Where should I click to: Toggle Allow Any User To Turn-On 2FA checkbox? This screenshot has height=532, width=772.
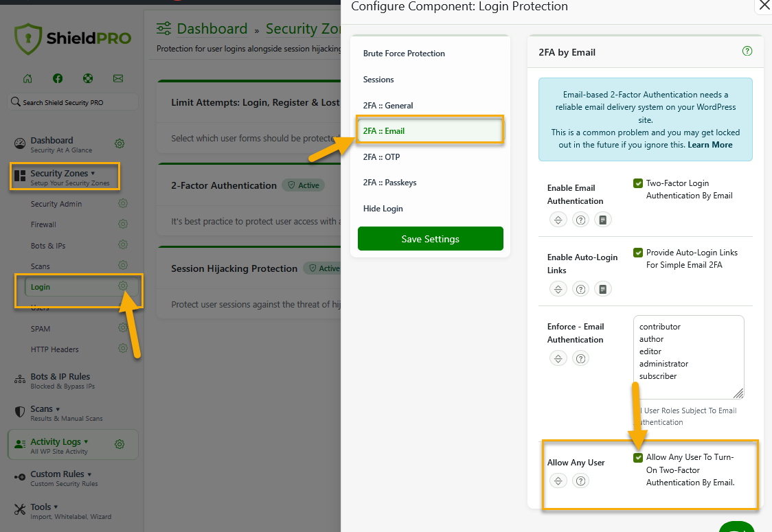pos(638,458)
